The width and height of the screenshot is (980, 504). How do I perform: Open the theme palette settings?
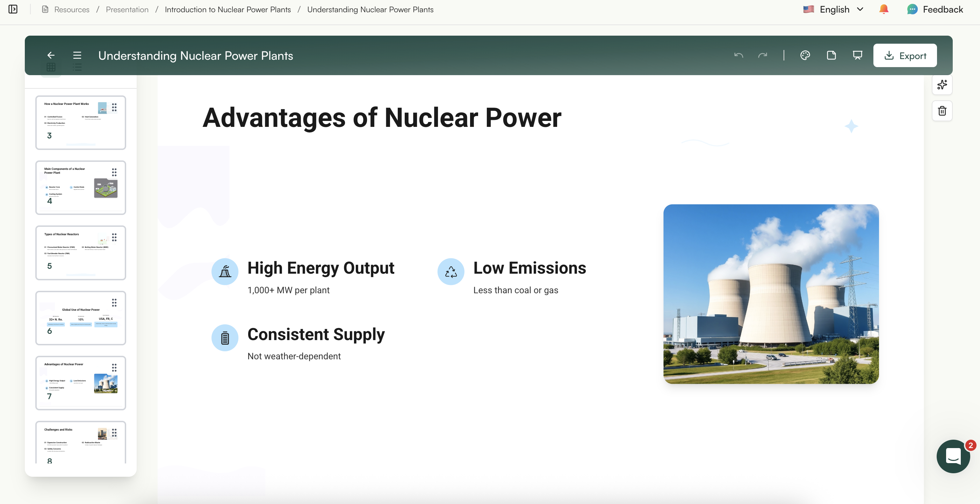pos(805,55)
